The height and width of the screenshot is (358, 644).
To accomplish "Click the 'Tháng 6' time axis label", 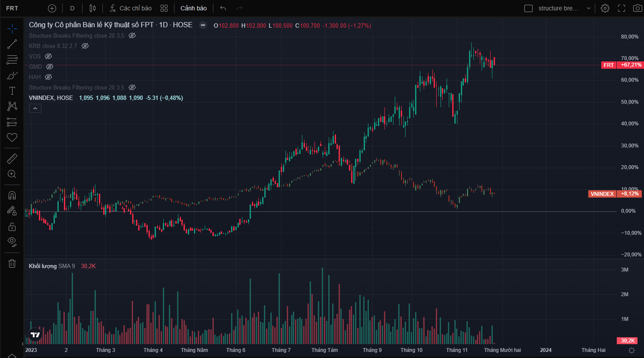I will point(236,350).
